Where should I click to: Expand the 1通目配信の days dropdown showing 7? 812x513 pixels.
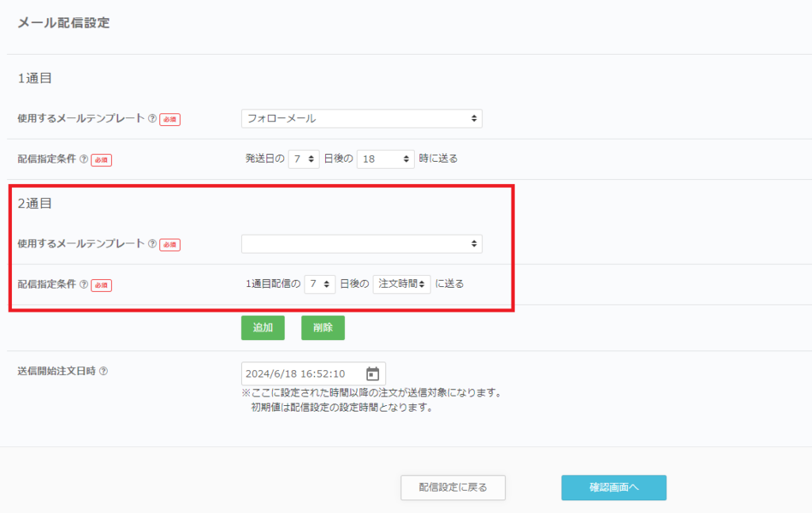pos(320,284)
